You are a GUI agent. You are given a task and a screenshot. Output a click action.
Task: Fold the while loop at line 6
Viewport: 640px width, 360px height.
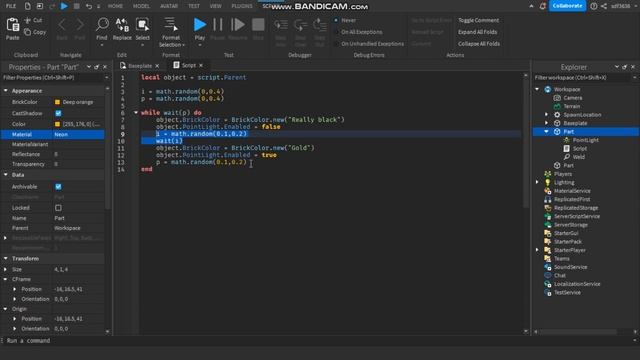[136, 113]
